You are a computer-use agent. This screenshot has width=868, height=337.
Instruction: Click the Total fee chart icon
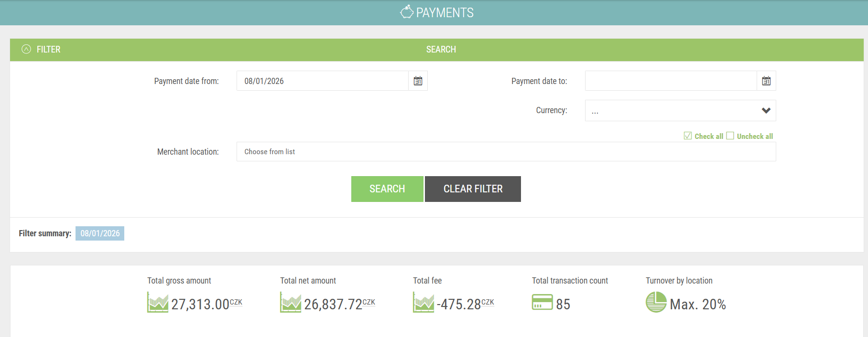pos(423,303)
